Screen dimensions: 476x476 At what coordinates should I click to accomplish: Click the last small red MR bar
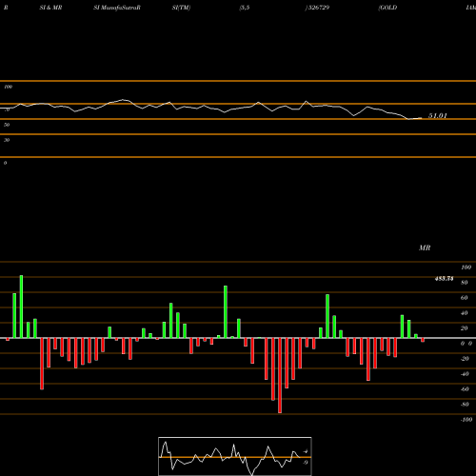tap(423, 340)
